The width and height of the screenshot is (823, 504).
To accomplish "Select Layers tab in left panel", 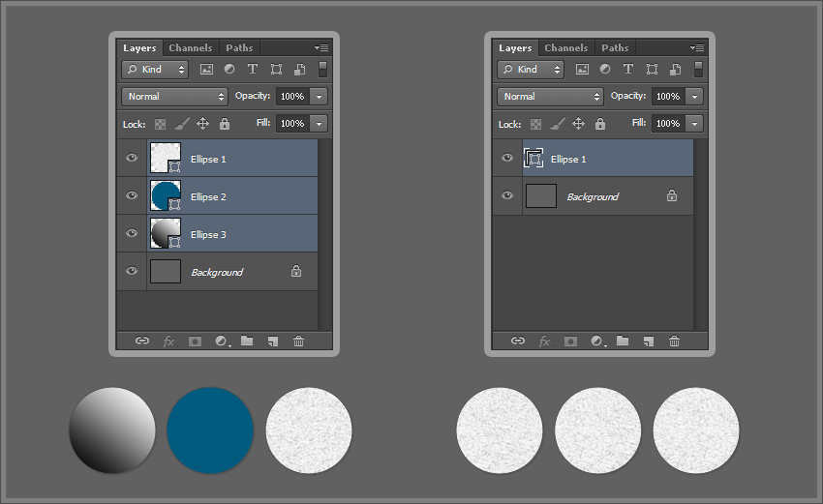I will (x=139, y=47).
